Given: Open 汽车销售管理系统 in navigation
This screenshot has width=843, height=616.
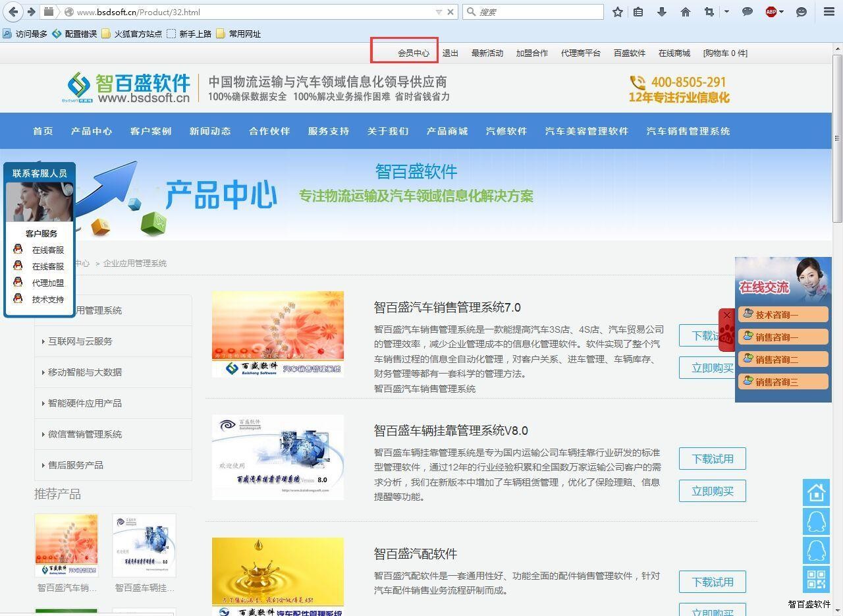Looking at the screenshot, I should pyautogui.click(x=688, y=131).
